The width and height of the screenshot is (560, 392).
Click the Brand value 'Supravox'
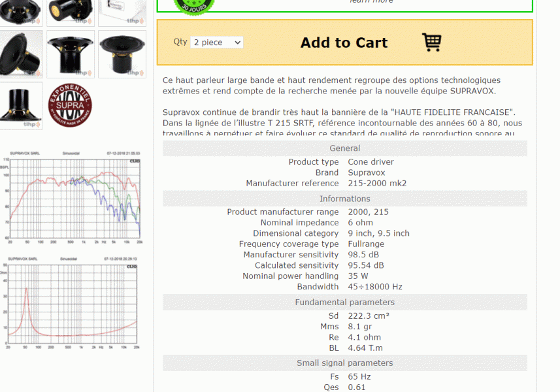[367, 172]
